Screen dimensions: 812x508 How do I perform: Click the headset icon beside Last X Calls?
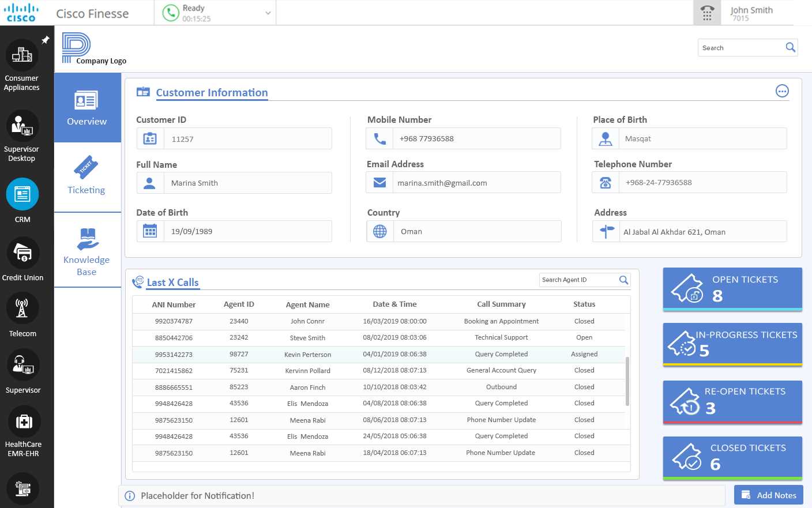tap(138, 281)
